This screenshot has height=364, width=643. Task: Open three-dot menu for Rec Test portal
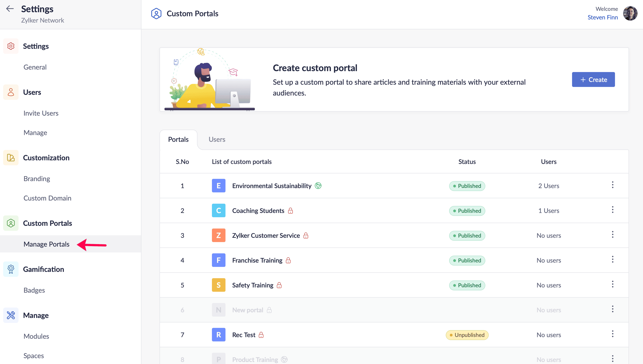click(612, 334)
